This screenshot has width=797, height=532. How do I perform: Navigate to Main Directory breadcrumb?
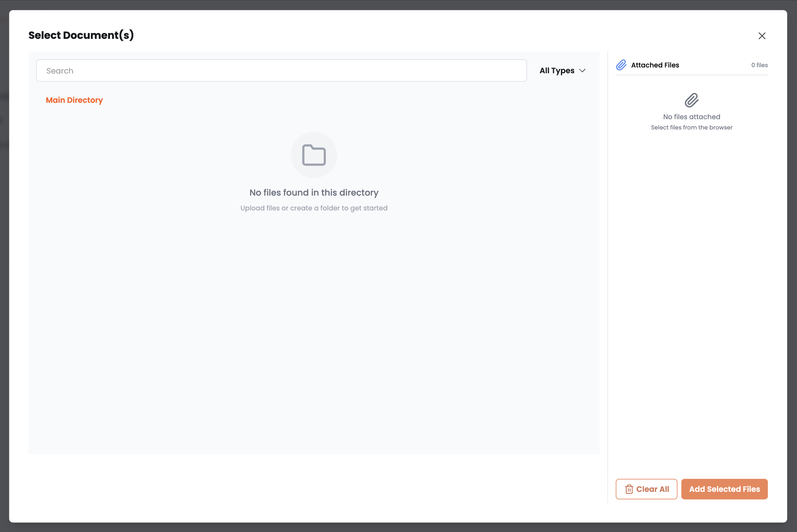(x=74, y=100)
